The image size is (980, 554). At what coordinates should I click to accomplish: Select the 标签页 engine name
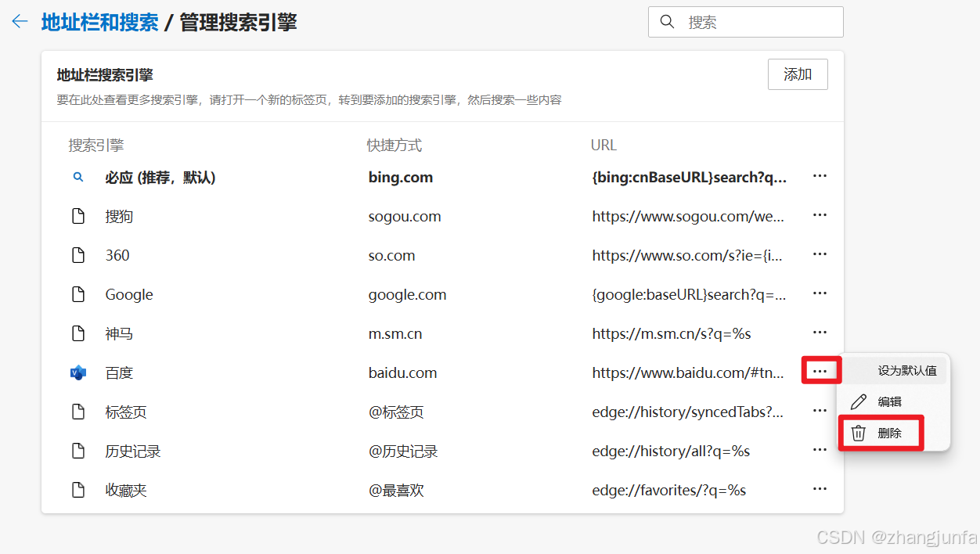[126, 412]
